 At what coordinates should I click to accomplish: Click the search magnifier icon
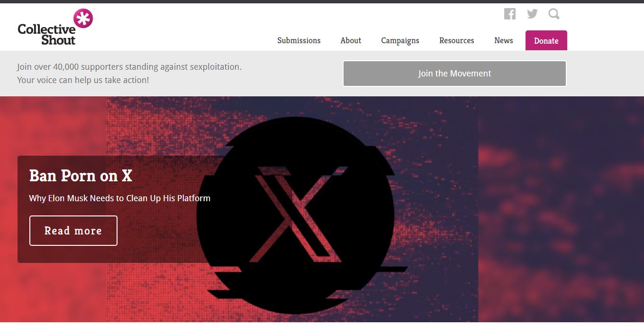(554, 14)
